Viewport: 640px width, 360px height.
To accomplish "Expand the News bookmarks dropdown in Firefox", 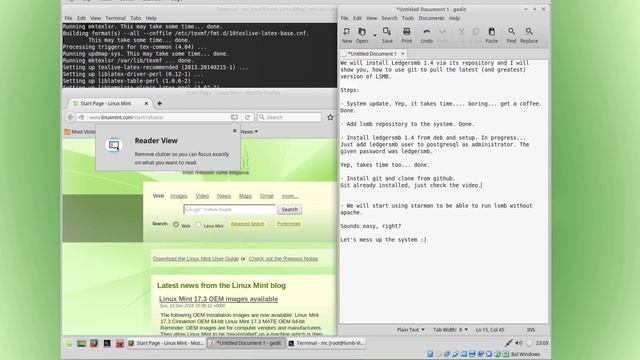I will tap(249, 131).
